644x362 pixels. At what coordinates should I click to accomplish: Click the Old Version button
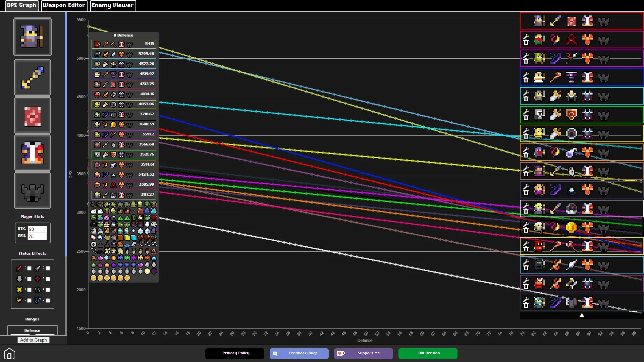pyautogui.click(x=428, y=353)
